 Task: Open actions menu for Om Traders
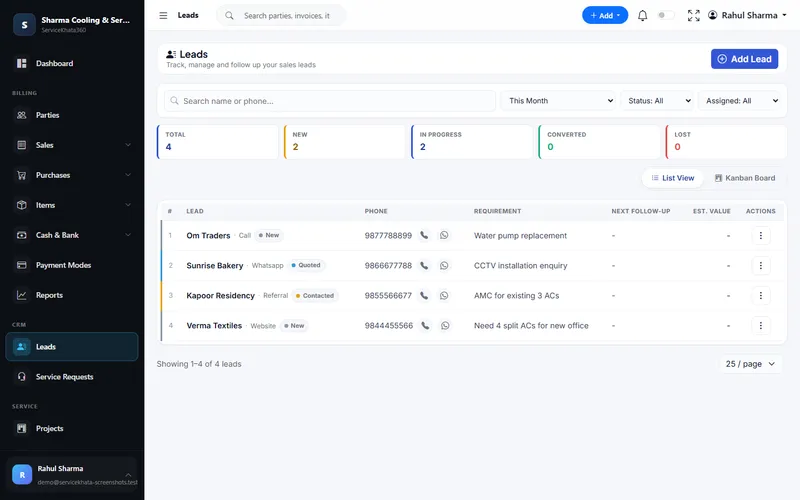761,235
